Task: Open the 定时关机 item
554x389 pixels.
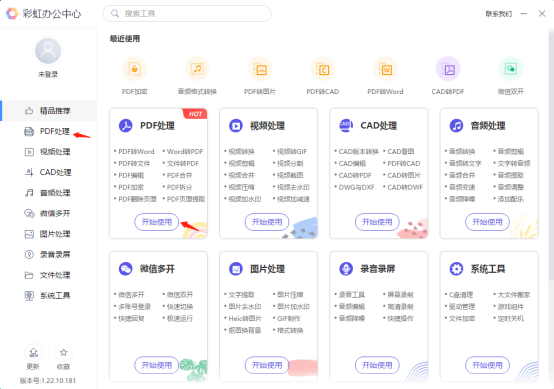Action: (x=511, y=319)
